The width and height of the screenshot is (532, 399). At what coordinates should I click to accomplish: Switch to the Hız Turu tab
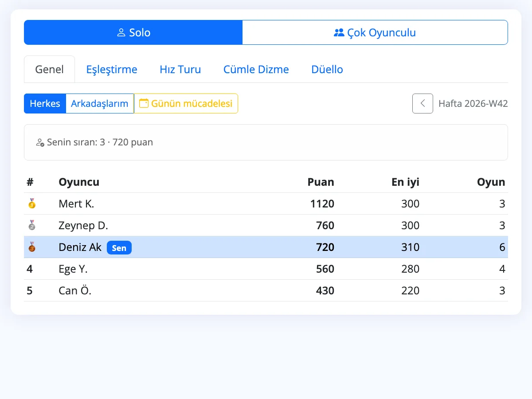[180, 69]
